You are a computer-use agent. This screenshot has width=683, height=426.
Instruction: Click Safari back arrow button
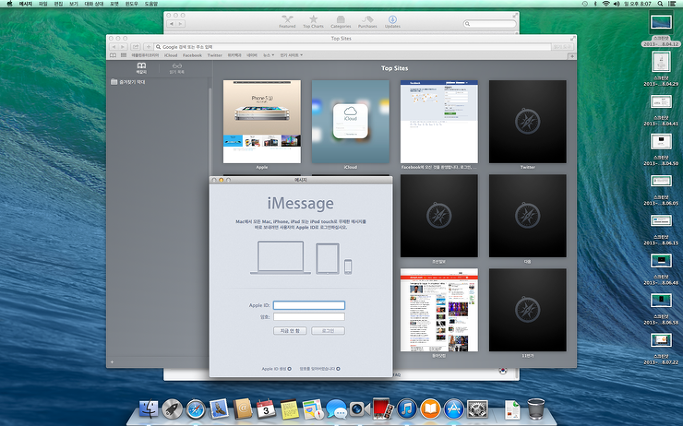point(114,47)
